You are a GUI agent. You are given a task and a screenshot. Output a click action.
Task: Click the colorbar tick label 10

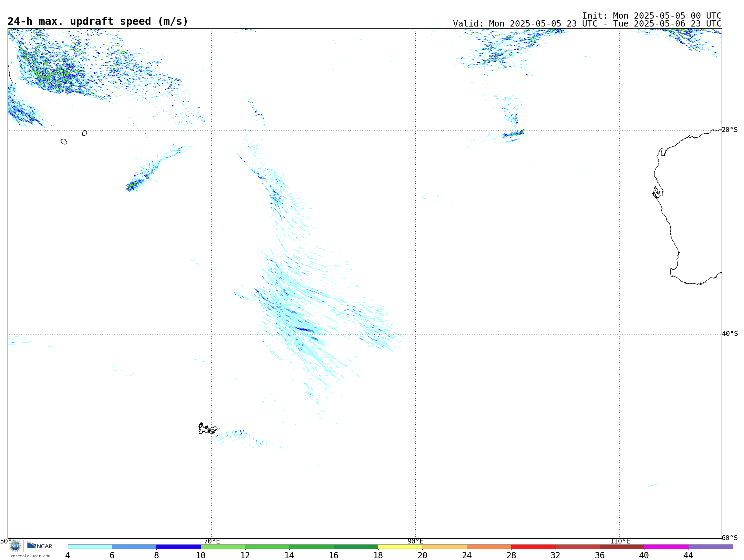pos(201,555)
